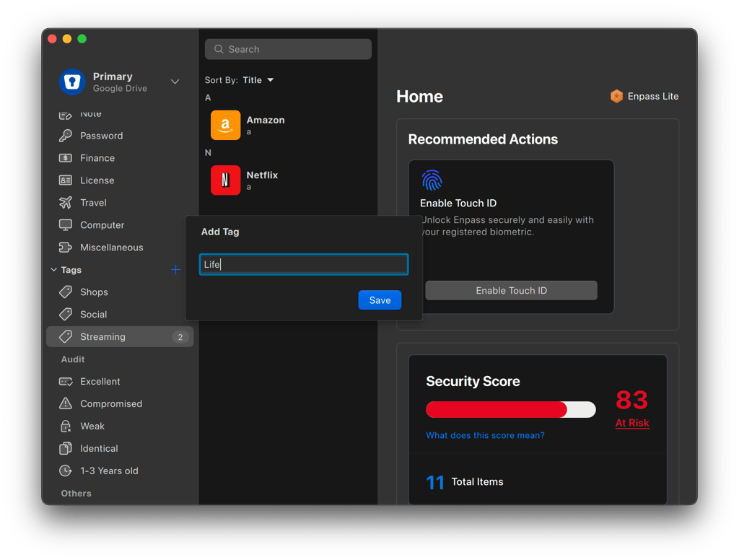Image resolution: width=739 pixels, height=560 pixels.
Task: Click the Search field
Action: [288, 49]
